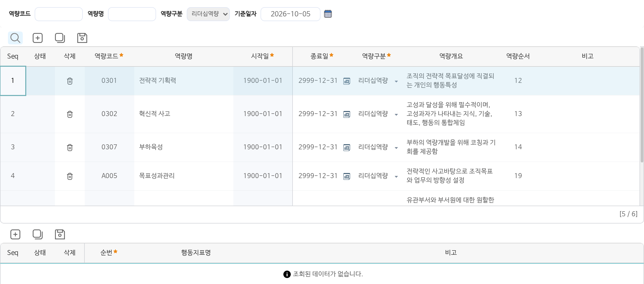The image size is (644, 284).
Task: Delete row 0307 부하육성 trash icon
Action: pos(70,148)
